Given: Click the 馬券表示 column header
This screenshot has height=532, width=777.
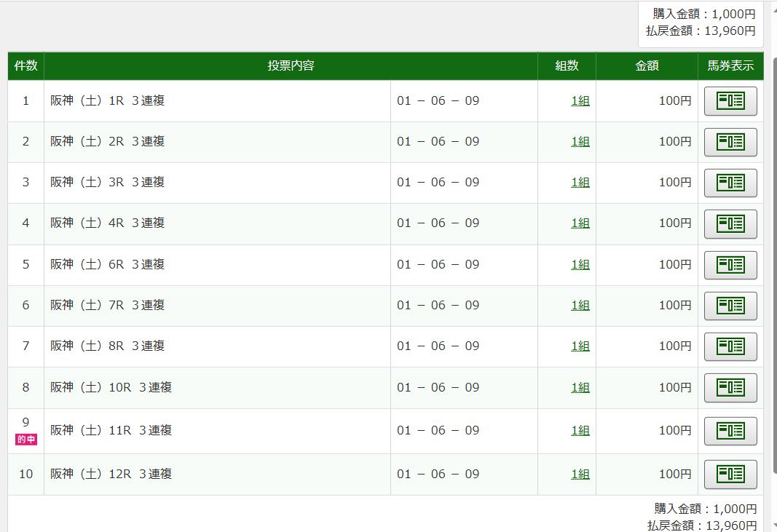Looking at the screenshot, I should [730, 65].
